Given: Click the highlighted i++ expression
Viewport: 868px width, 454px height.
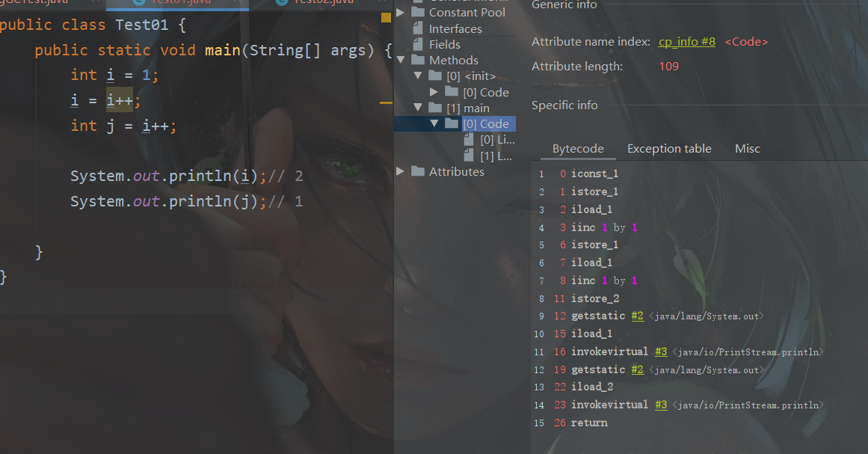Looking at the screenshot, I should tap(120, 100).
